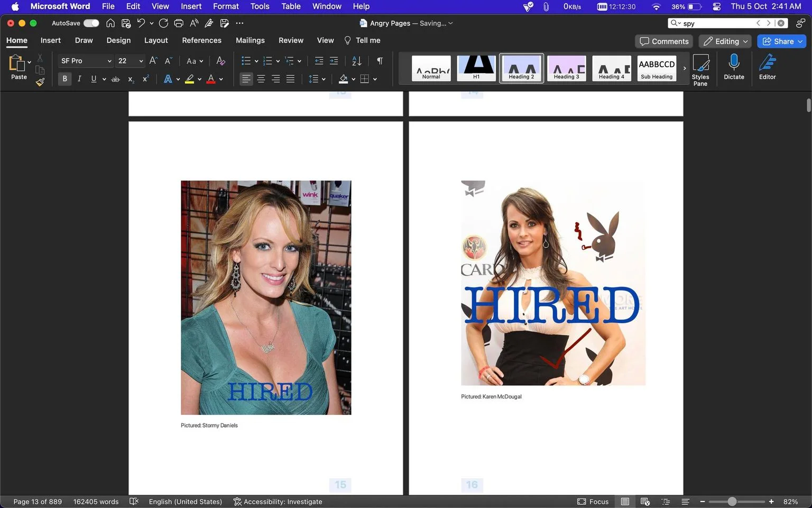Toggle align left button

coord(246,79)
